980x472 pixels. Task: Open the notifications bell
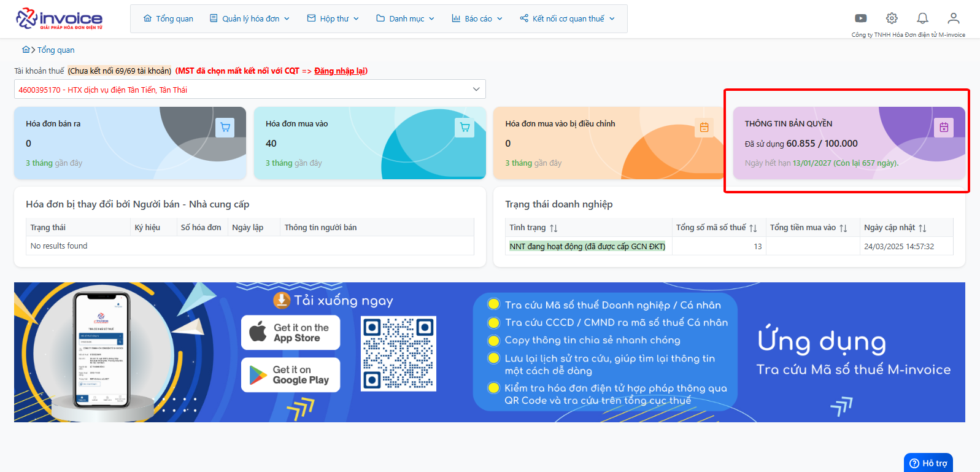[922, 18]
